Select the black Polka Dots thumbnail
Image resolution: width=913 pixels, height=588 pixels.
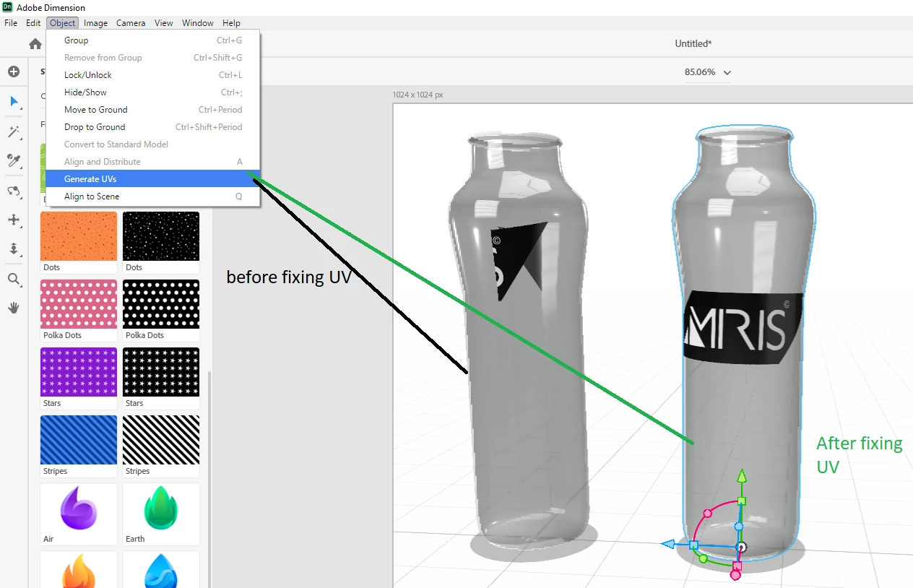click(161, 304)
